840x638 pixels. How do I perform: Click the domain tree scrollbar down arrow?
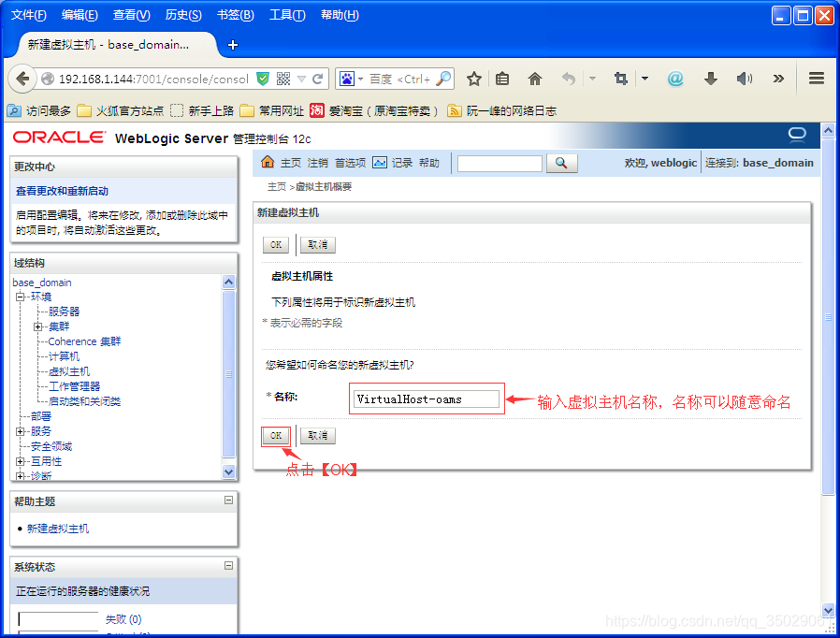tap(229, 471)
